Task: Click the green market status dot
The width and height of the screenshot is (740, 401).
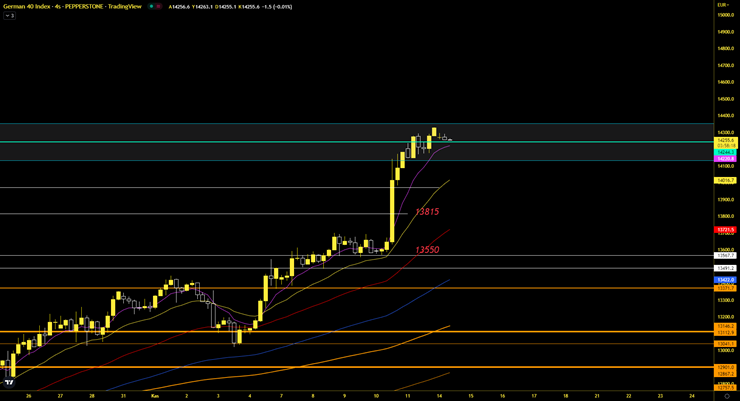Action: pyautogui.click(x=151, y=6)
